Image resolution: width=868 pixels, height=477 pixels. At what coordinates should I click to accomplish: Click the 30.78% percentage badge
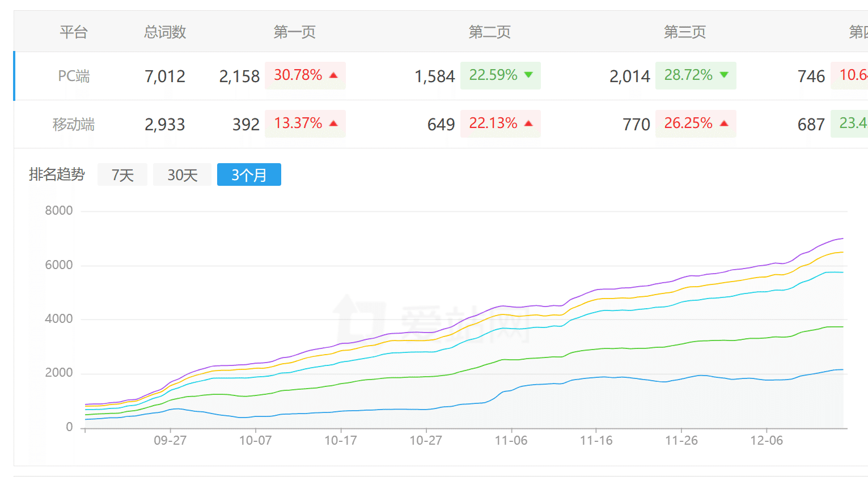click(305, 75)
